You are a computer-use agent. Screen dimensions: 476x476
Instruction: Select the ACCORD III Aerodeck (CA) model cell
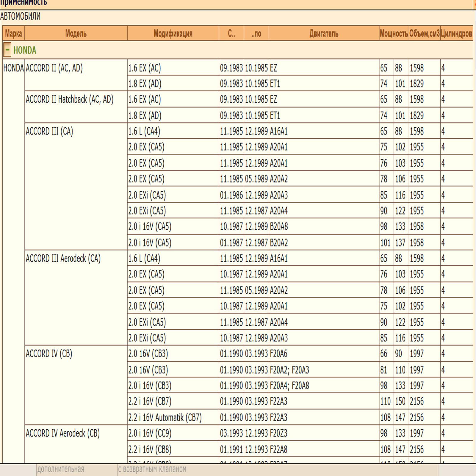tap(63, 258)
